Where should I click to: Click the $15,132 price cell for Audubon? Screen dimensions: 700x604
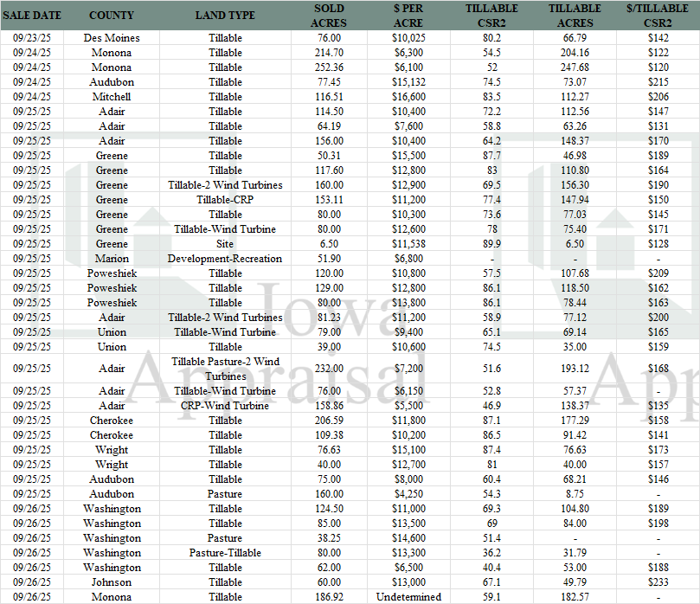[x=408, y=82]
